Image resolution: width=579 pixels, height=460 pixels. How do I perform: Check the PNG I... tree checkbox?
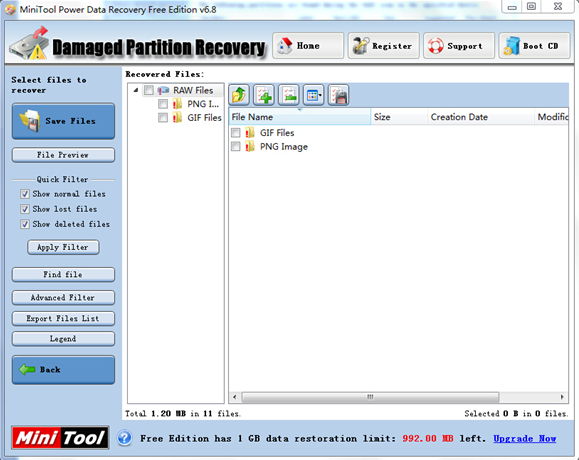click(x=163, y=104)
